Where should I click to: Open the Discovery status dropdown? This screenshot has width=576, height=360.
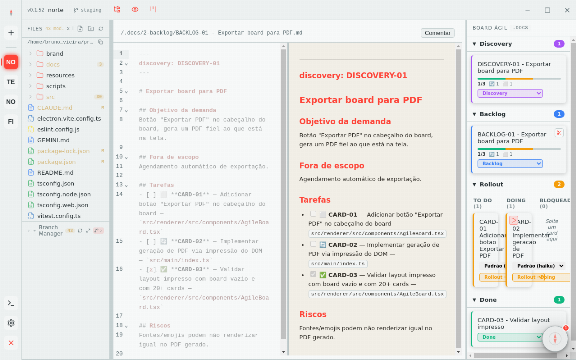tap(510, 93)
